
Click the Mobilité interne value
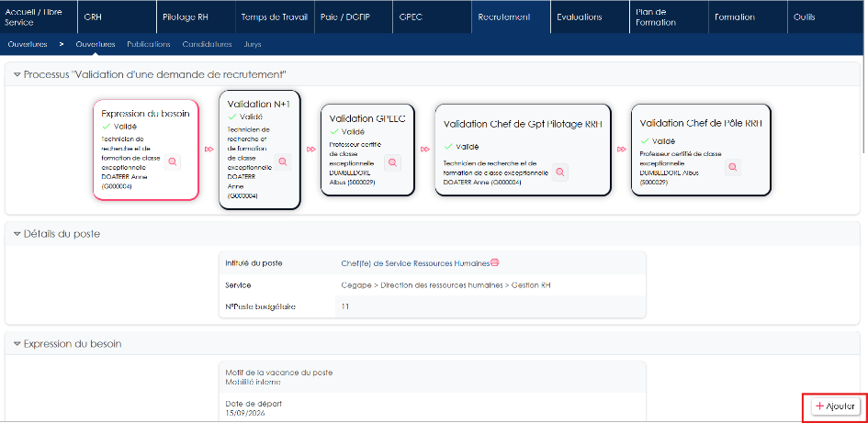coord(253,382)
